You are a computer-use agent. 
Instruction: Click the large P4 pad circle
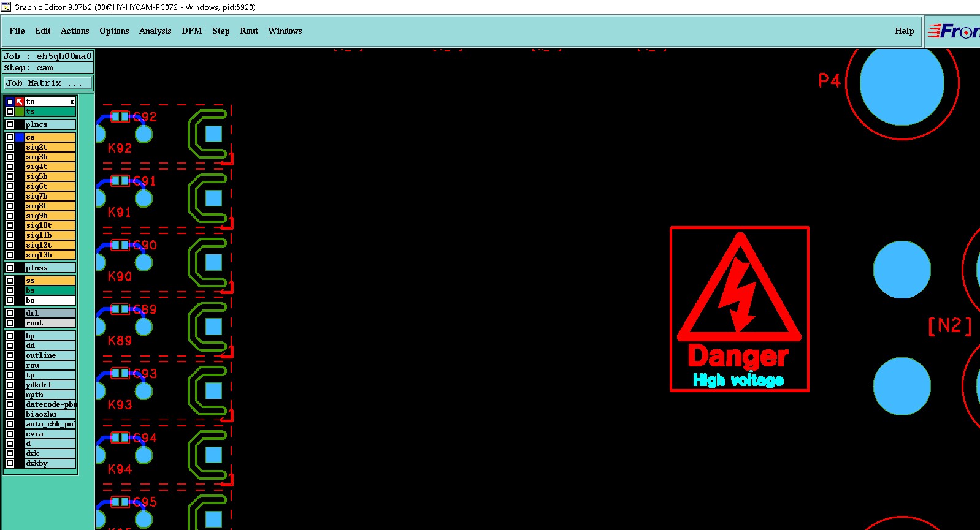pyautogui.click(x=902, y=83)
